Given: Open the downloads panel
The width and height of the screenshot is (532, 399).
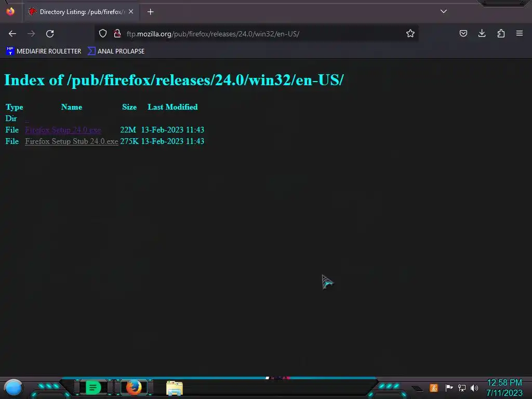Looking at the screenshot, I should (482, 33).
